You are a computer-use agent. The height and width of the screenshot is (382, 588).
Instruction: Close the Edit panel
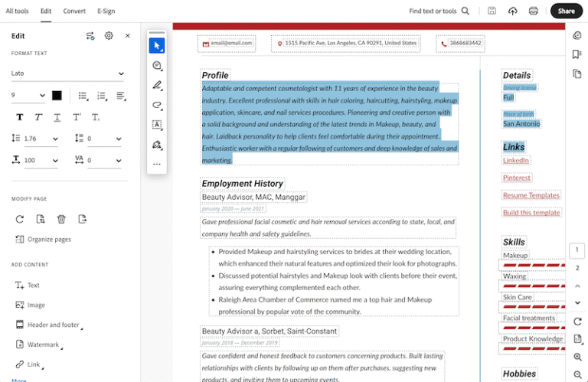[x=128, y=36]
